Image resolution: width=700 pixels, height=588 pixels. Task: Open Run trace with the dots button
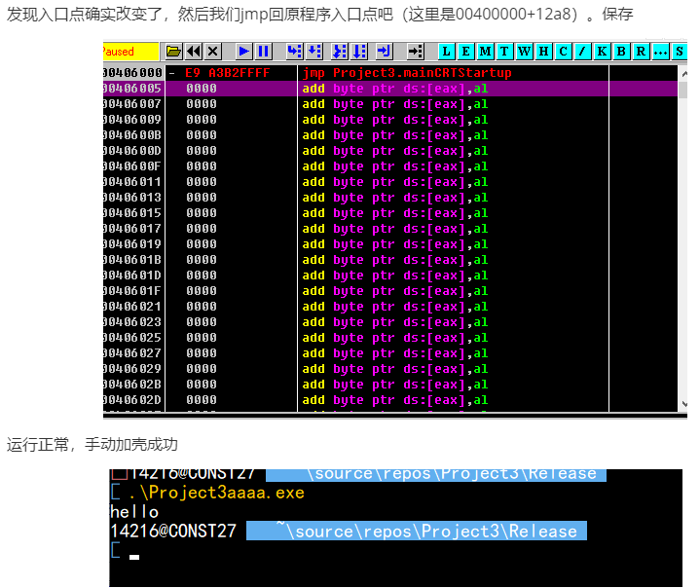(660, 52)
